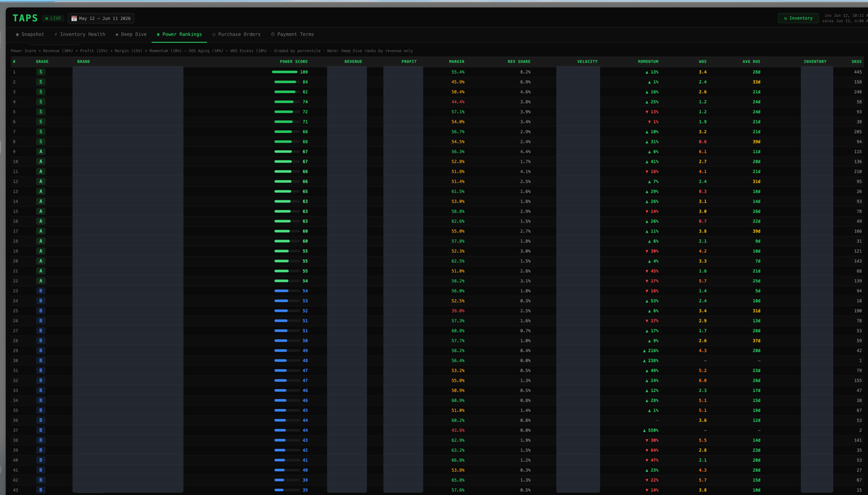This screenshot has height=495, width=868.
Task: Click the TAPS logo
Action: tap(25, 18)
